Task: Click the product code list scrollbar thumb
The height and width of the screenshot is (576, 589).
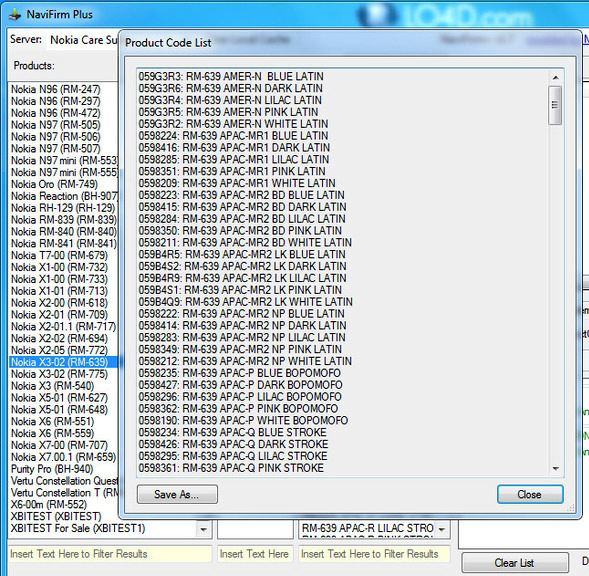Action: [x=555, y=105]
